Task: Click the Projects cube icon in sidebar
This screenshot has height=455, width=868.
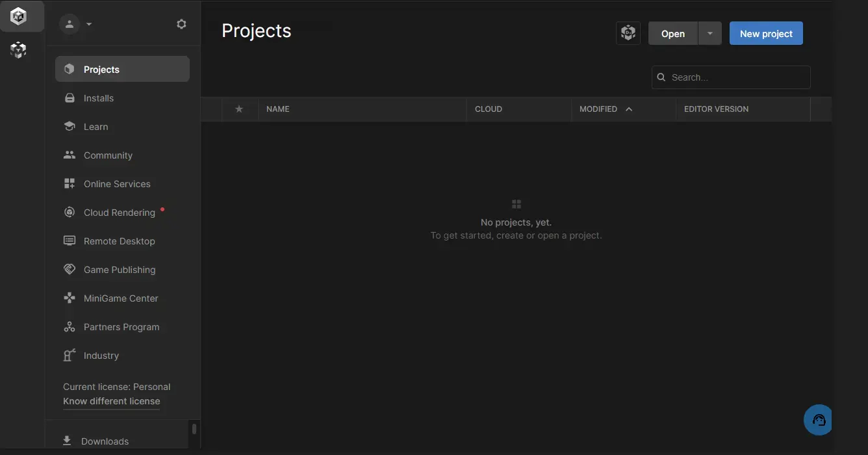Action: pyautogui.click(x=70, y=70)
